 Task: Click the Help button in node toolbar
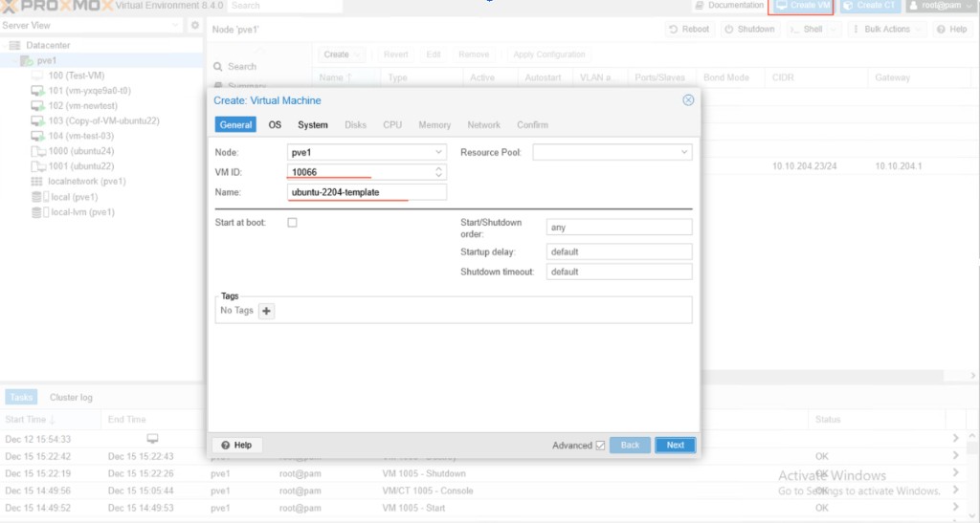952,30
